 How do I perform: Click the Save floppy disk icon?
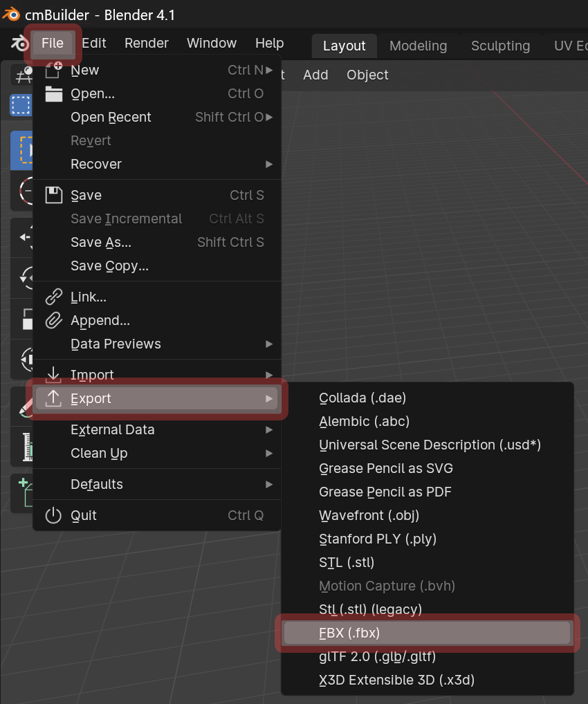[54, 195]
